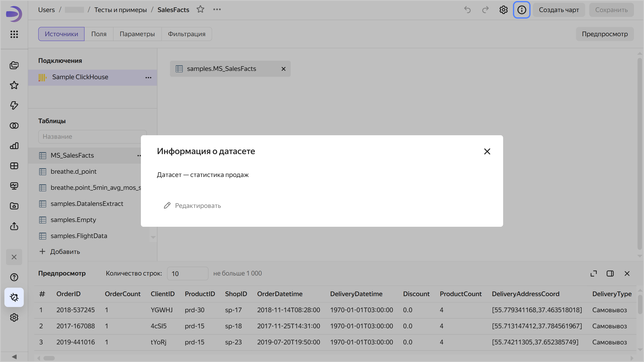Open the Фильтрация tab
644x362 pixels.
[x=186, y=34]
